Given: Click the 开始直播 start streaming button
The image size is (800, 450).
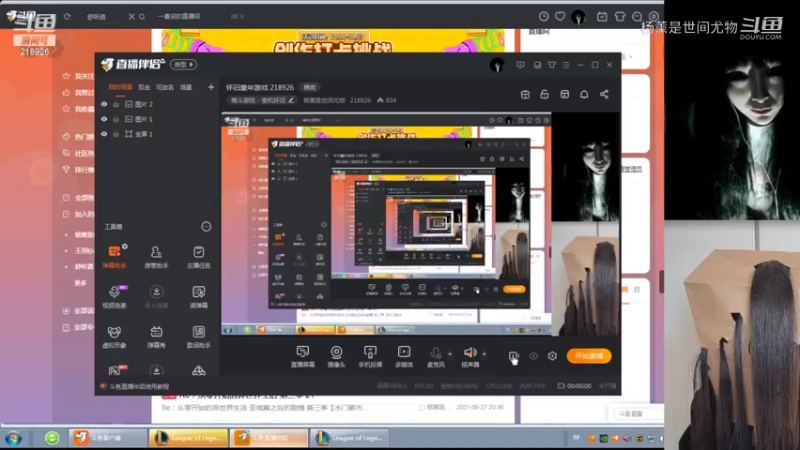Looking at the screenshot, I should 589,356.
